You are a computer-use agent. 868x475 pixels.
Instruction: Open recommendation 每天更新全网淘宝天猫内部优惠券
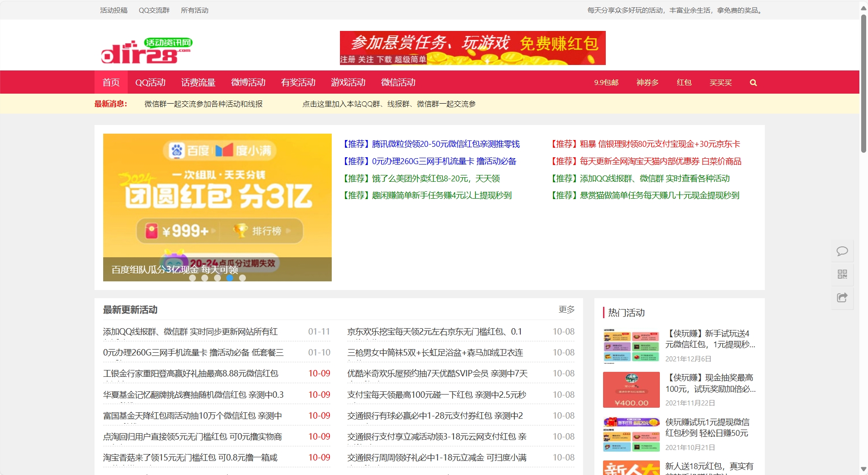click(645, 161)
